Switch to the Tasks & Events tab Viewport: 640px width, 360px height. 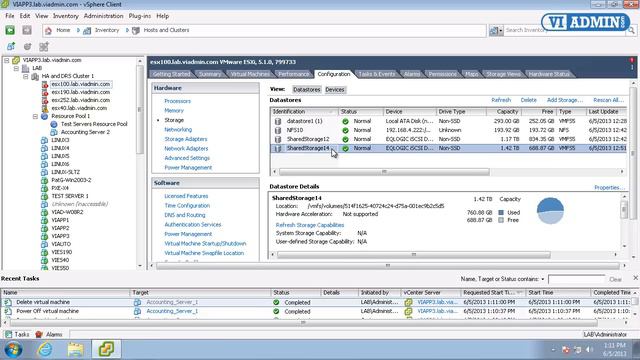pos(377,74)
